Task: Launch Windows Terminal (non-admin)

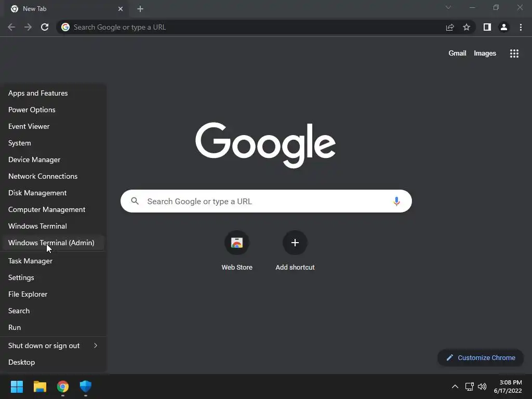Action: click(54, 226)
